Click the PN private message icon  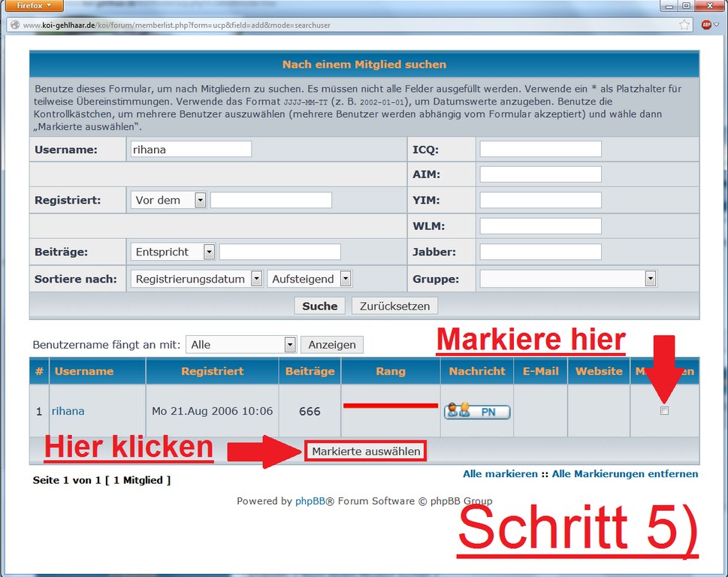[x=477, y=411]
